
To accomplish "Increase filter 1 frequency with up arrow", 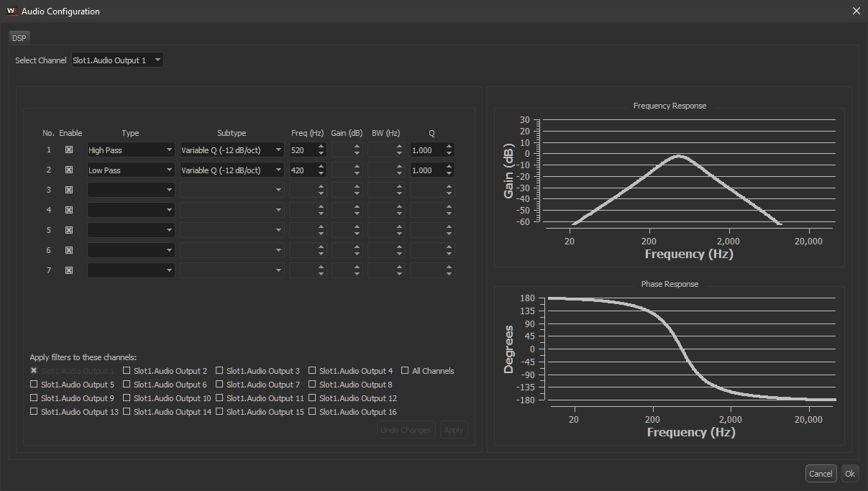I will (x=321, y=147).
